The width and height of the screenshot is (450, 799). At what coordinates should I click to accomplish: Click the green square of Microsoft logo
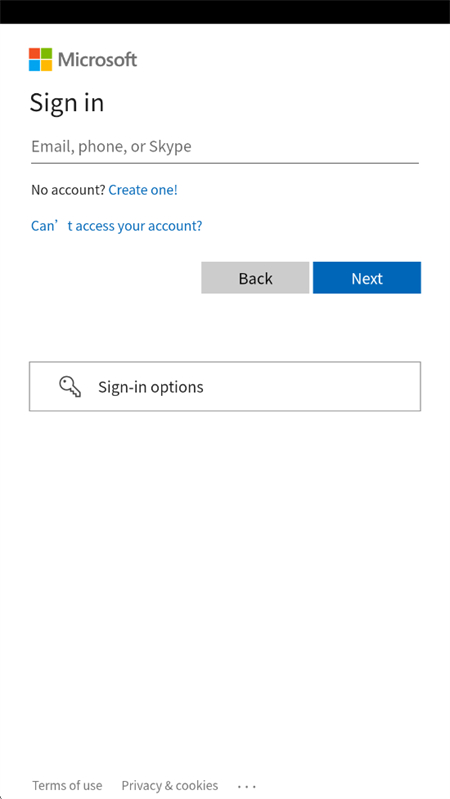coord(46,54)
